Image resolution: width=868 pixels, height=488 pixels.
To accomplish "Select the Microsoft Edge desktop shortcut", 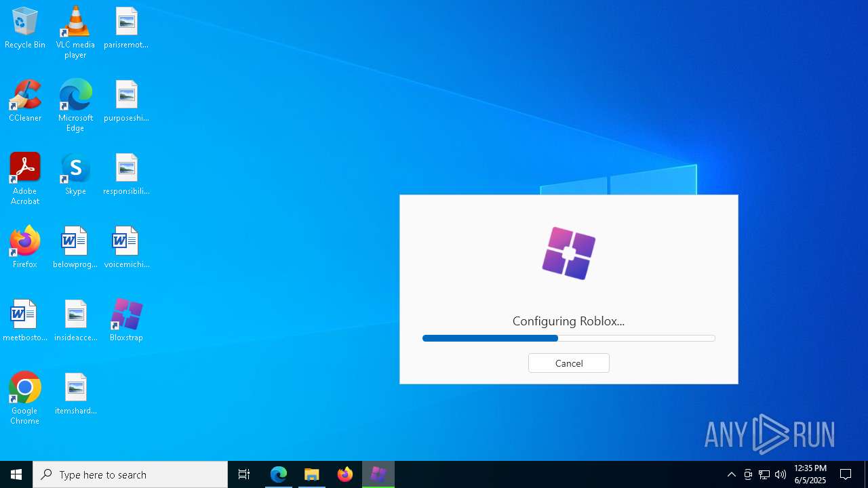I will pyautogui.click(x=75, y=106).
